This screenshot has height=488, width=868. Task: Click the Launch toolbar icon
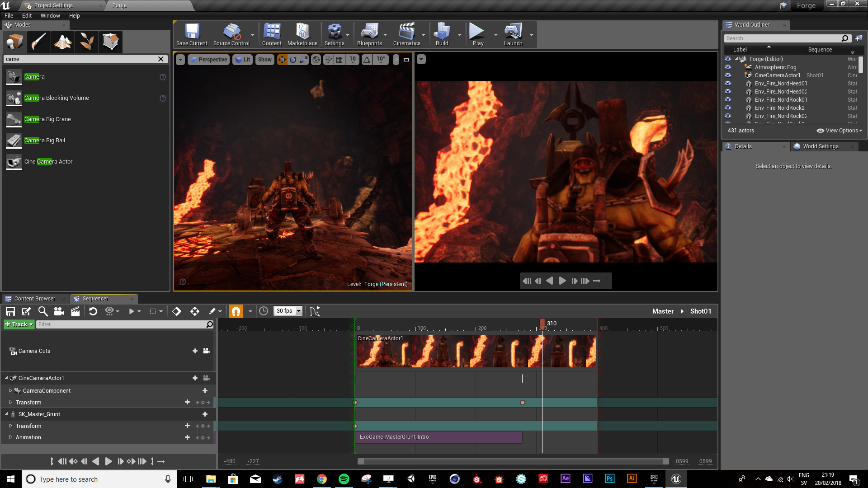click(x=513, y=35)
